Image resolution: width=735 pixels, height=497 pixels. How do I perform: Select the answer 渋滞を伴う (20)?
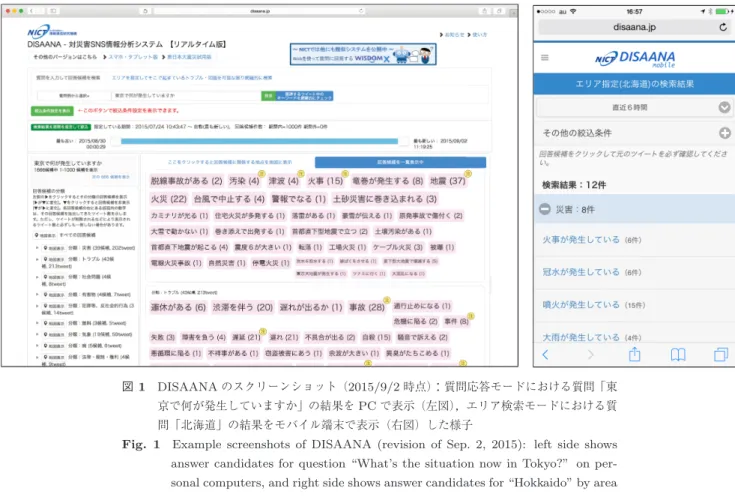[x=242, y=308]
